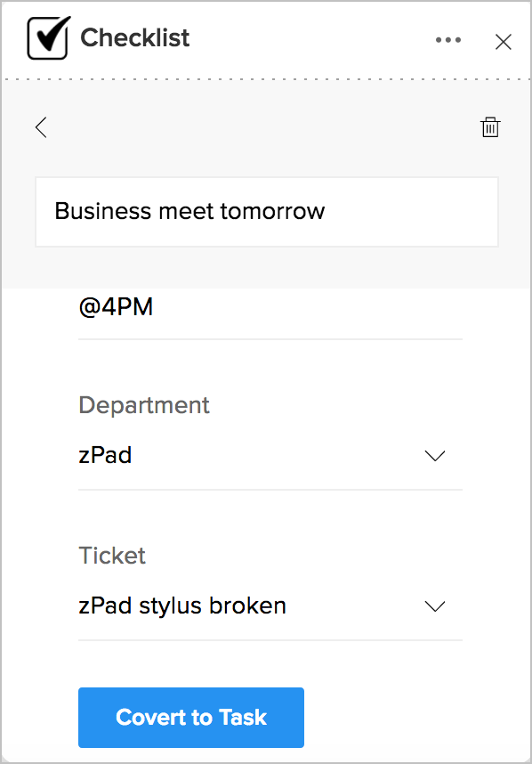Go back using the left arrow icon
This screenshot has width=532, height=764.
[x=42, y=127]
